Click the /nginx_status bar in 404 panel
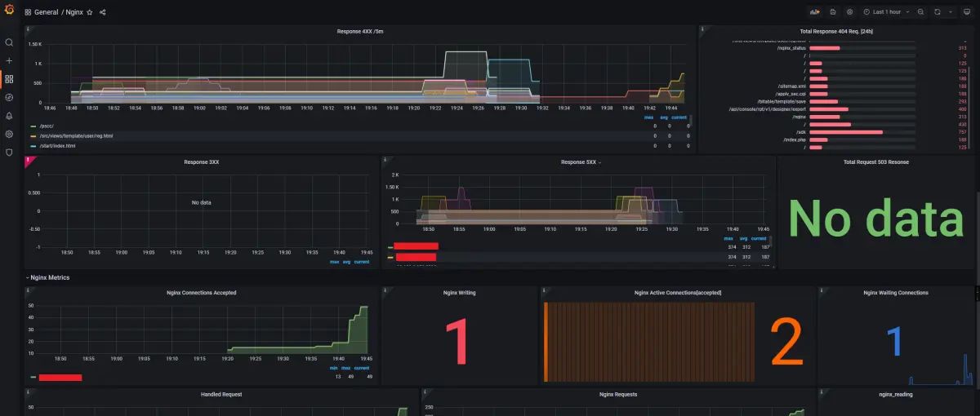Image resolution: width=980 pixels, height=416 pixels. (x=823, y=48)
